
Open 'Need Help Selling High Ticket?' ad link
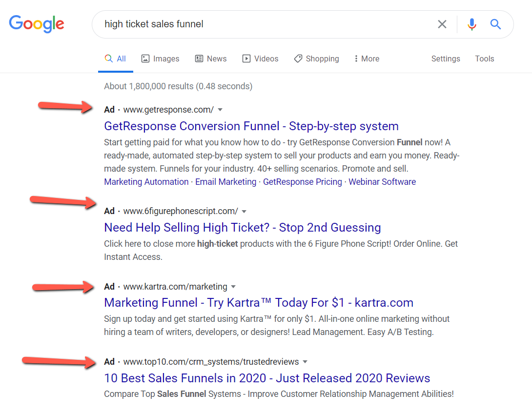(242, 228)
